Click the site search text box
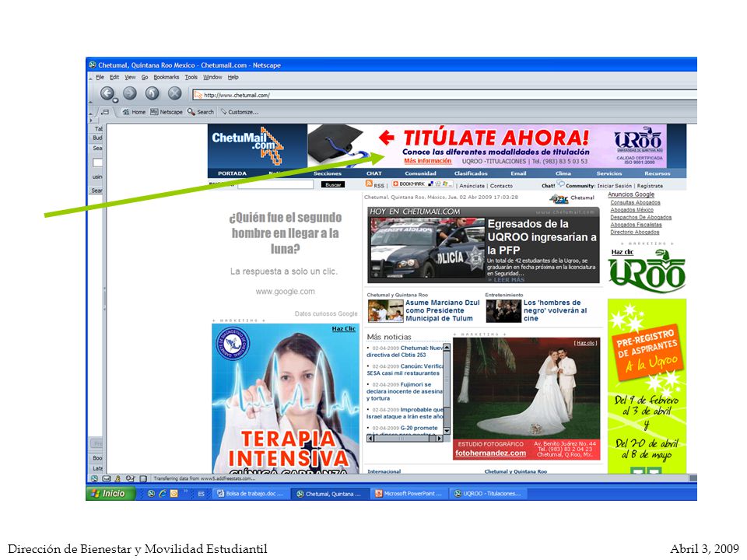Viewport: 747px width, 560px height. pyautogui.click(x=275, y=184)
